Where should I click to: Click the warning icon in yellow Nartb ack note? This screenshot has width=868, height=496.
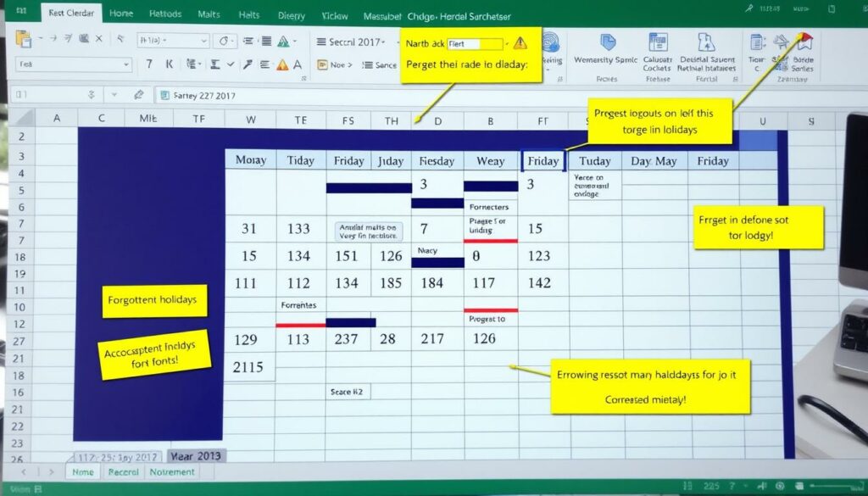coord(520,43)
